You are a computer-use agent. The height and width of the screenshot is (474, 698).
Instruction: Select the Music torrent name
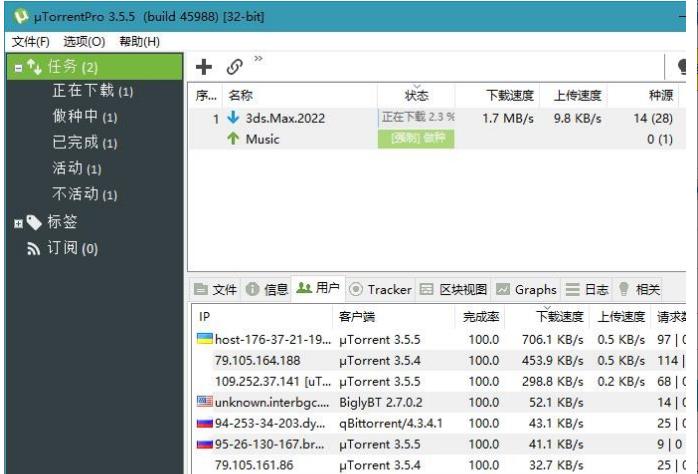[x=263, y=139]
